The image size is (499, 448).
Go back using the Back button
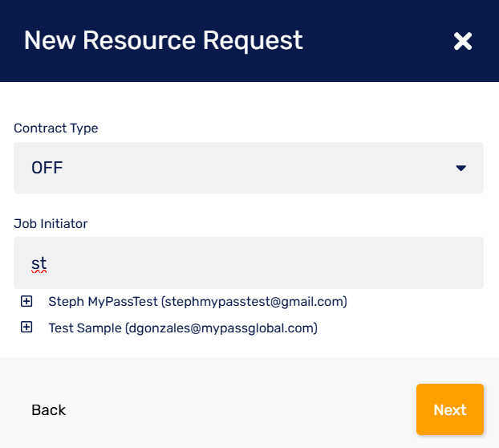click(x=48, y=409)
